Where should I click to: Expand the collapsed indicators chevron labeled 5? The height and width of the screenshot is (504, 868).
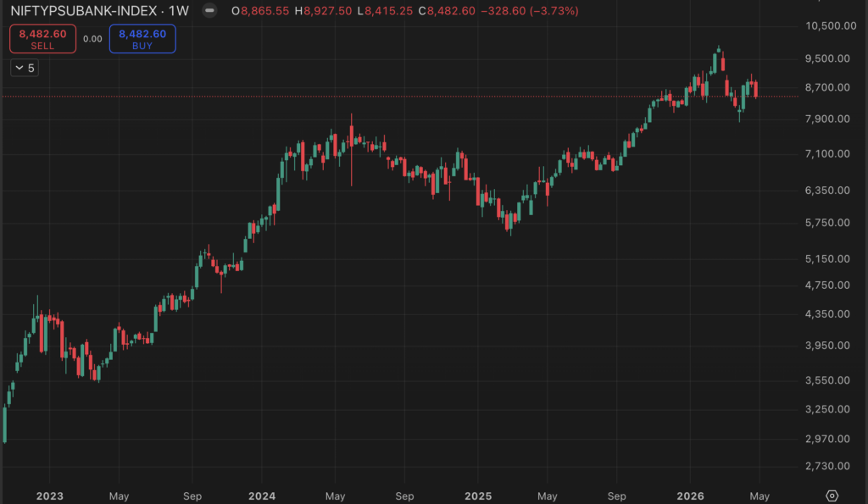25,68
